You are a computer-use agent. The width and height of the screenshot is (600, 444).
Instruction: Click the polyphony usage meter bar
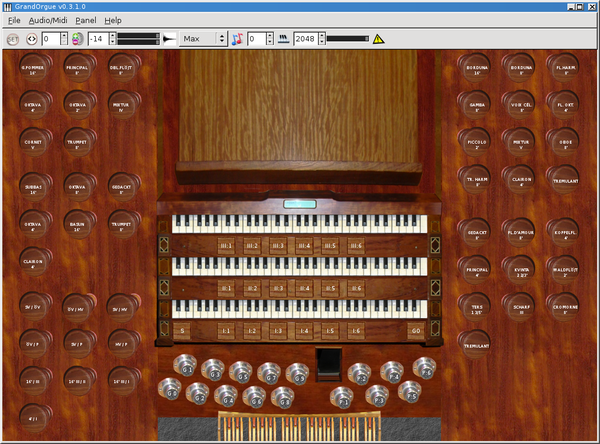(348, 39)
